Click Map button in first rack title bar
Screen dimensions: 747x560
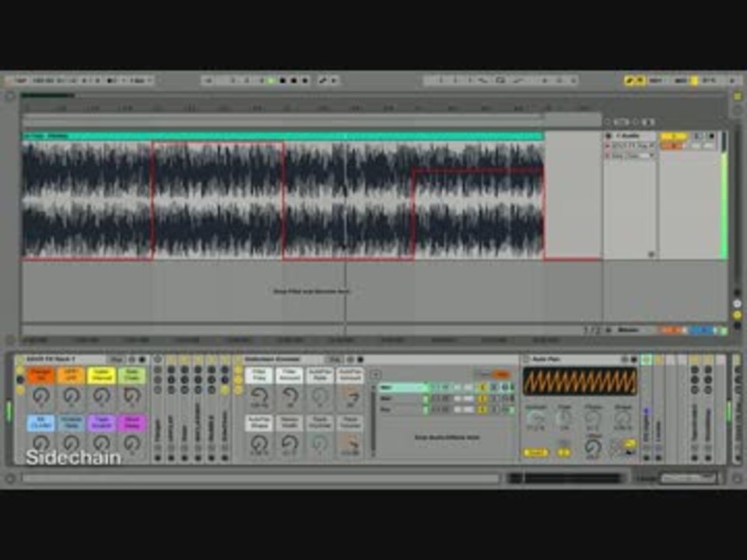[116, 359]
